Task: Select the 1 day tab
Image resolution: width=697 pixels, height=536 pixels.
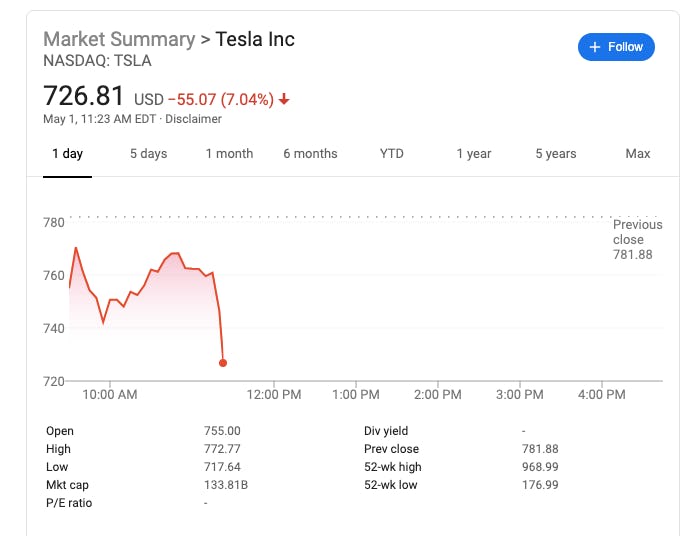Action: 67,154
